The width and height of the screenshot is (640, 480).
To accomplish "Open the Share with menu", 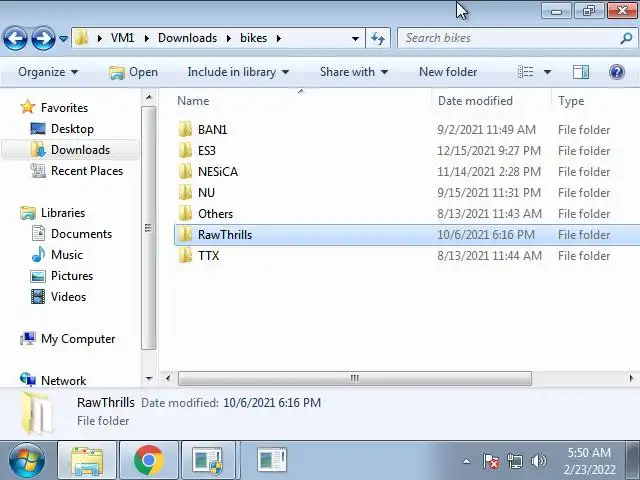I will [353, 72].
